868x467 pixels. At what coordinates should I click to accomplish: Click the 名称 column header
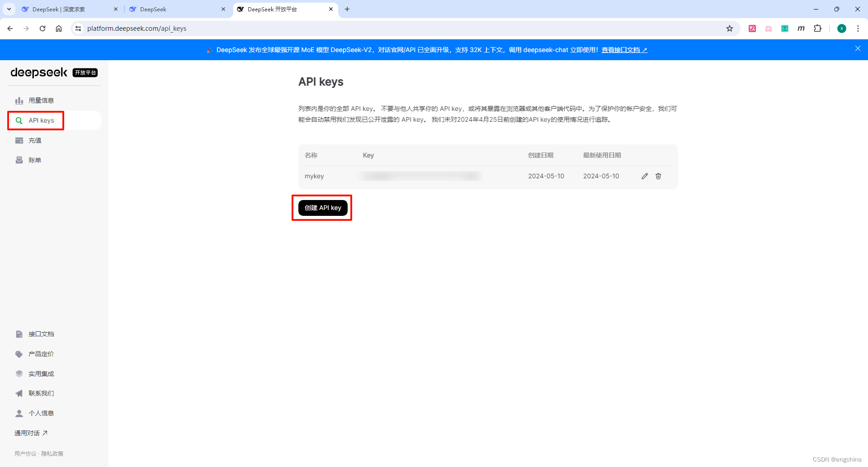point(311,155)
